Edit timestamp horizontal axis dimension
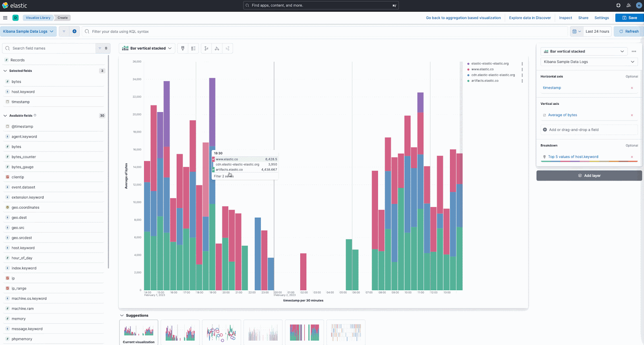644x345 pixels. pos(552,88)
